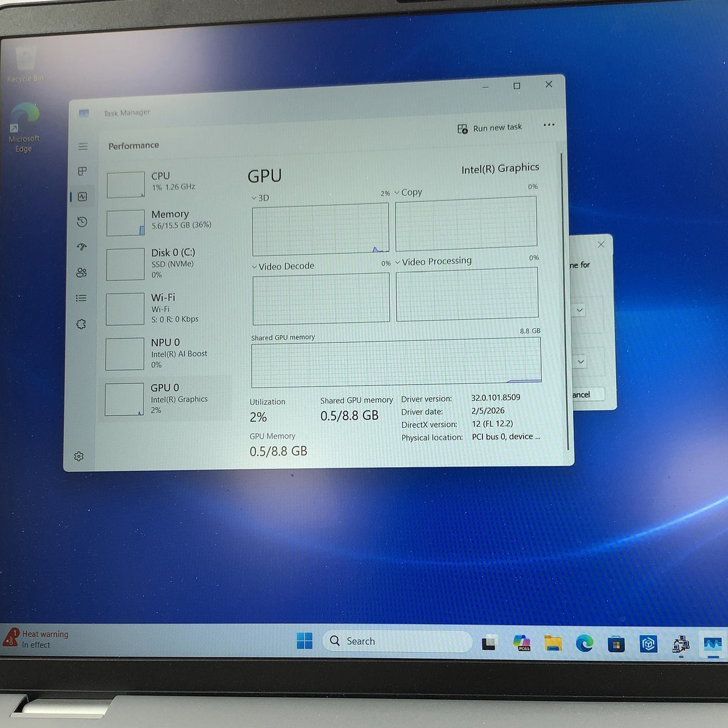Close the dialog behind Task Manager
The image size is (728, 728).
(601, 244)
